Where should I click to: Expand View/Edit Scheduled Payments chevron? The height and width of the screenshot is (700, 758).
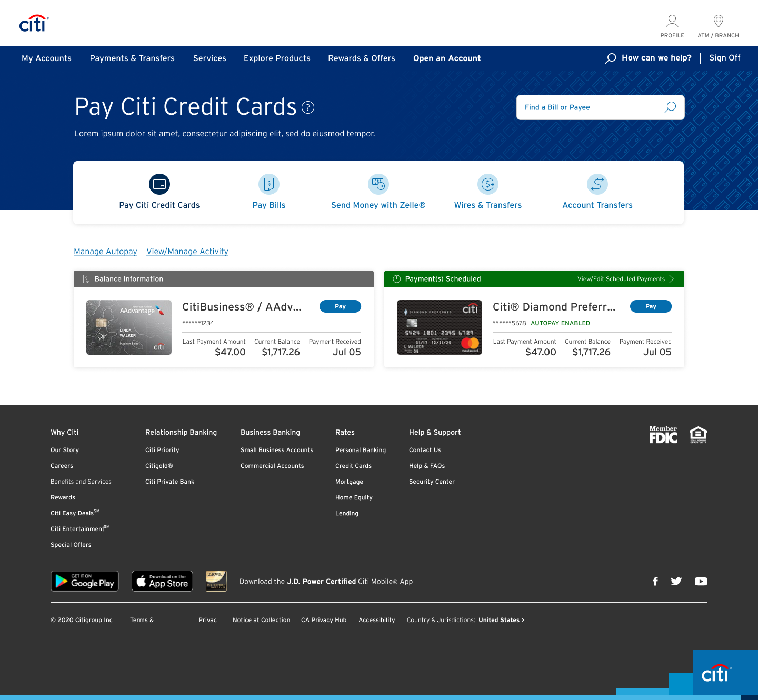pyautogui.click(x=672, y=279)
